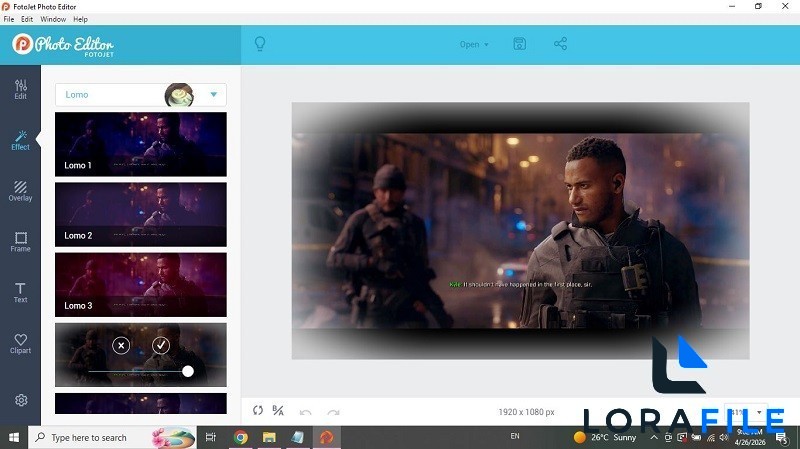
Task: Open the Clipart library
Action: pos(20,343)
